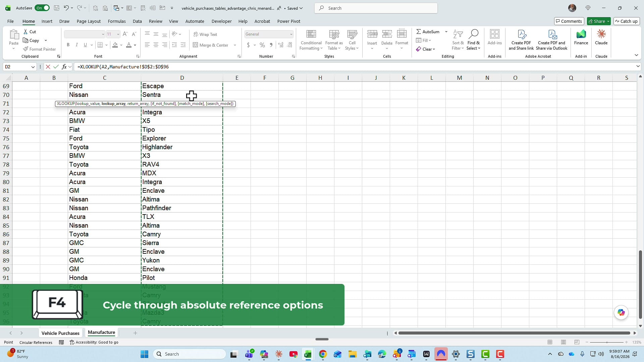The width and height of the screenshot is (644, 362).
Task: Click the Increase Font Size icon
Action: point(125,34)
